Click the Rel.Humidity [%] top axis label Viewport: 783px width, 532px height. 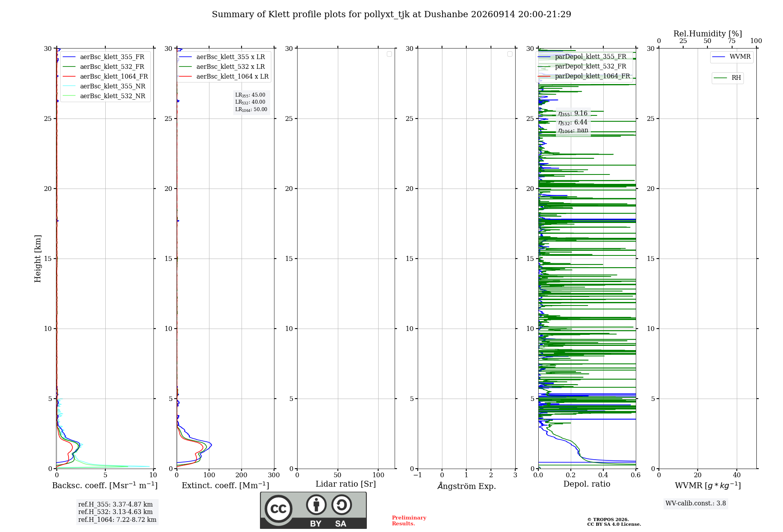(x=708, y=34)
